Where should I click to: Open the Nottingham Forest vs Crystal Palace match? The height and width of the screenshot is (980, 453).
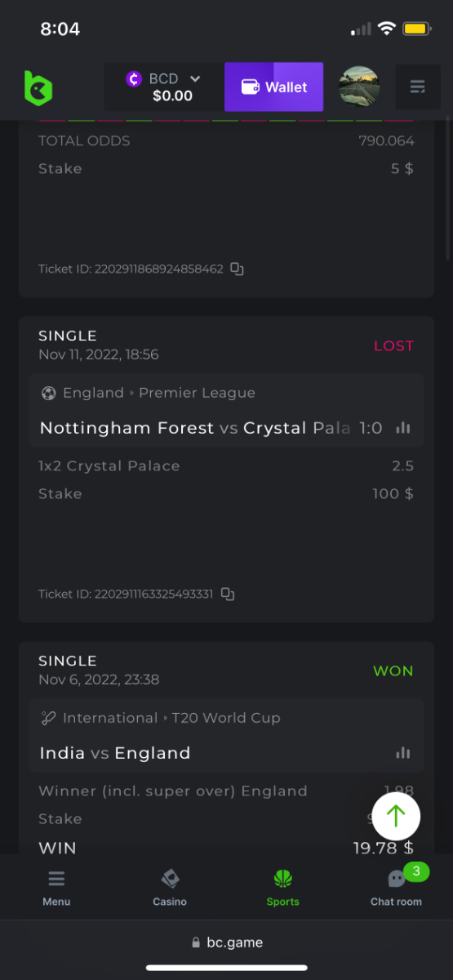tap(226, 428)
